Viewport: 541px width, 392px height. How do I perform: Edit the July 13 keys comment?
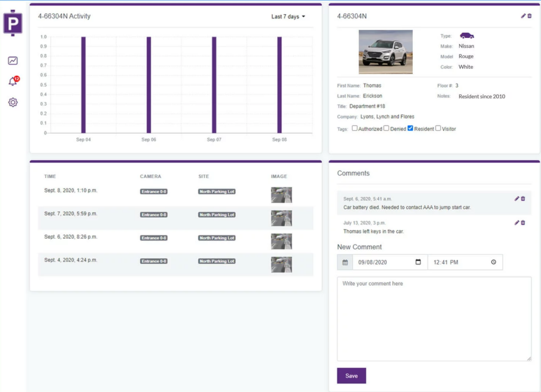click(517, 222)
